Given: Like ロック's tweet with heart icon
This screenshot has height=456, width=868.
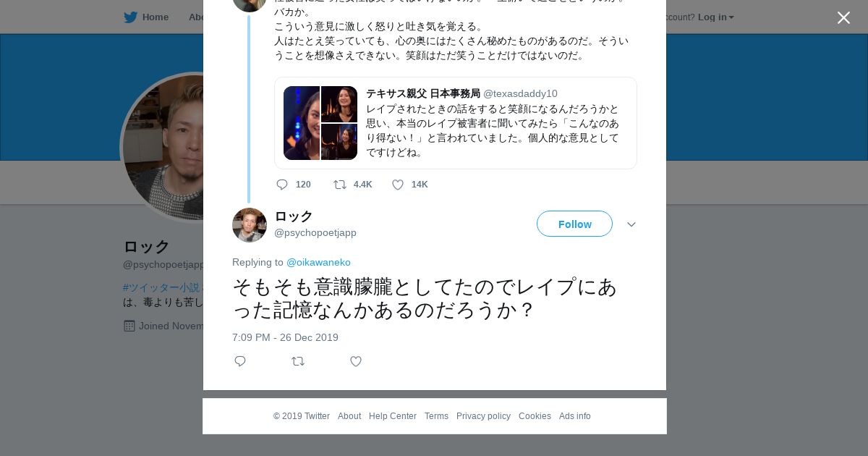Looking at the screenshot, I should pyautogui.click(x=356, y=361).
